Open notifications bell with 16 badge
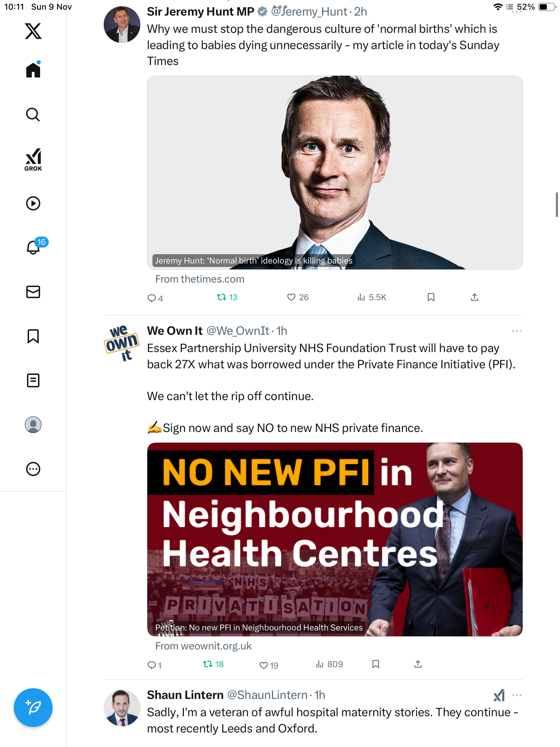560x747 pixels. 35,247
